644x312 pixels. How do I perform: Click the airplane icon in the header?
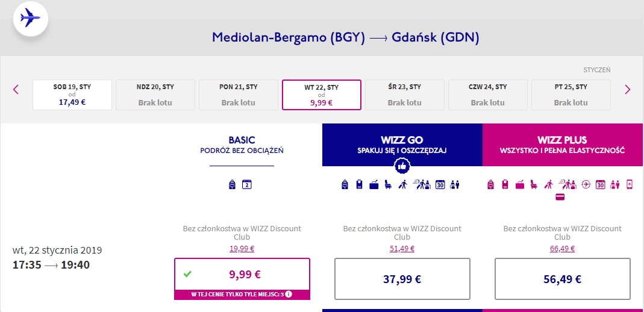pyautogui.click(x=30, y=18)
